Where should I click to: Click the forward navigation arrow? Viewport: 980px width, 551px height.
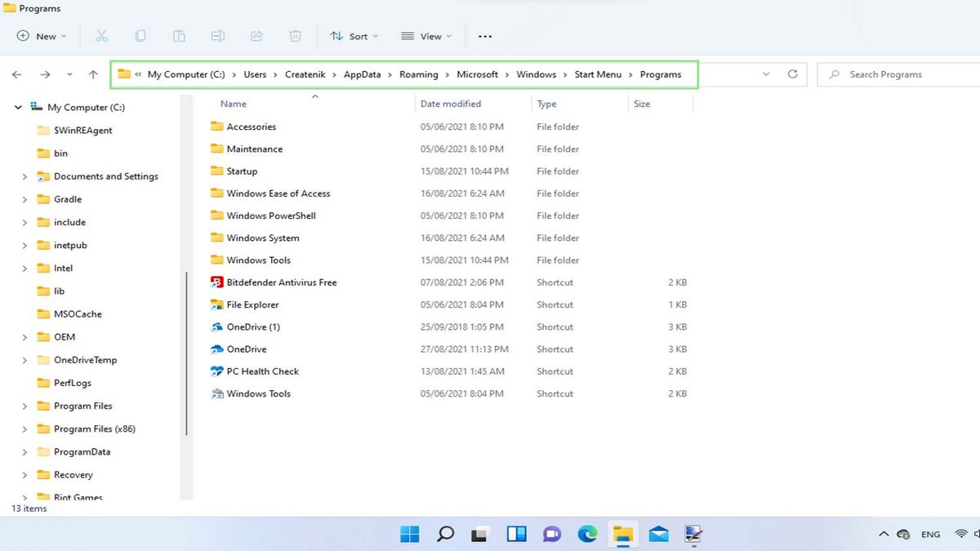[x=46, y=73]
